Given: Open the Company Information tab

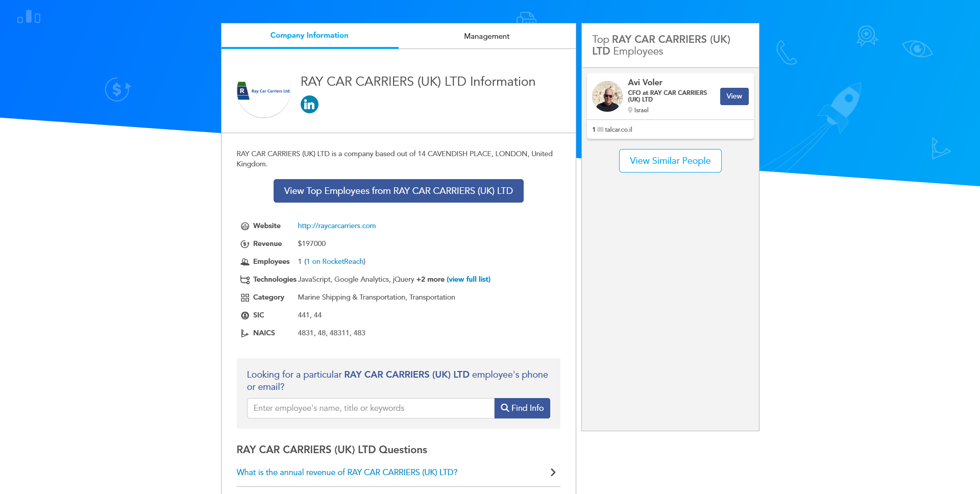Looking at the screenshot, I should (x=309, y=36).
